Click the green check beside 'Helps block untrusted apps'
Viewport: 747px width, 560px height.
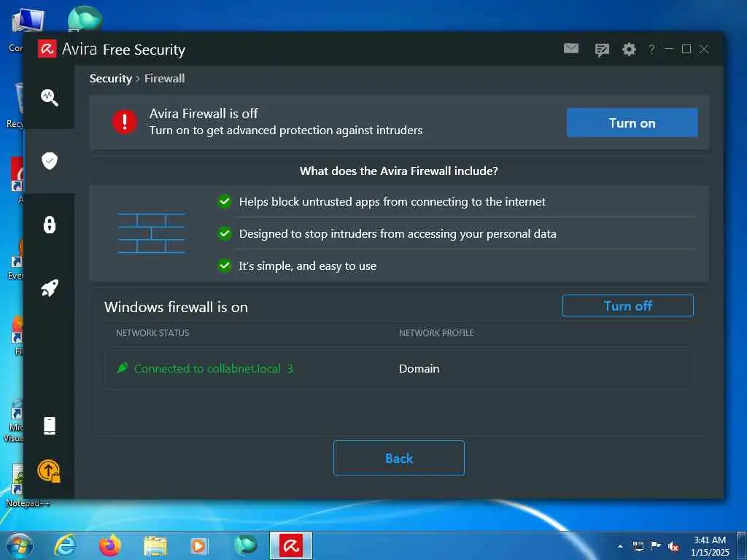[225, 201]
